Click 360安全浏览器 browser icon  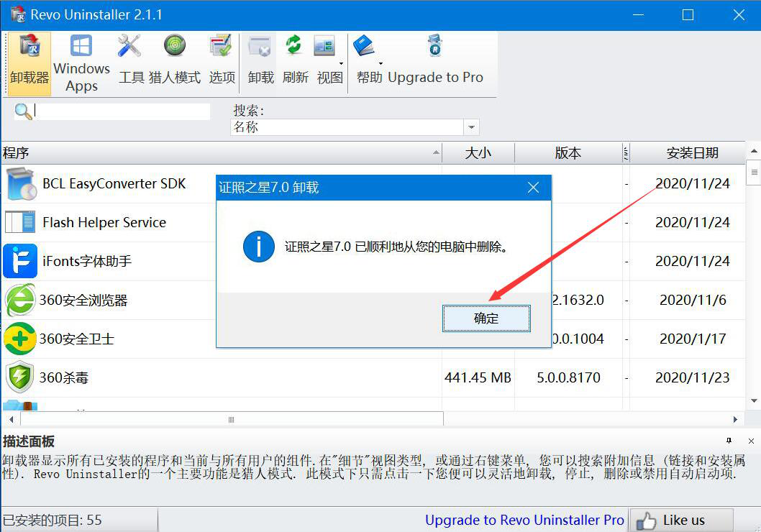point(20,301)
